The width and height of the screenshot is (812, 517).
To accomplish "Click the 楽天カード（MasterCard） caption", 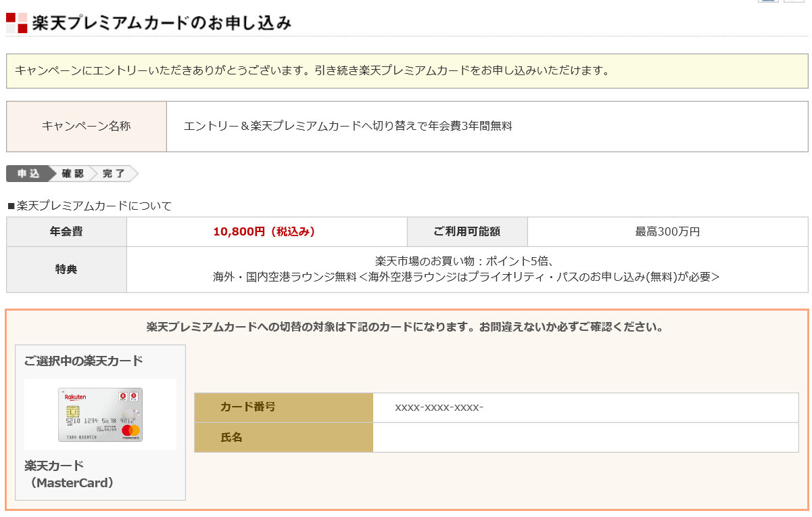I will [x=69, y=474].
